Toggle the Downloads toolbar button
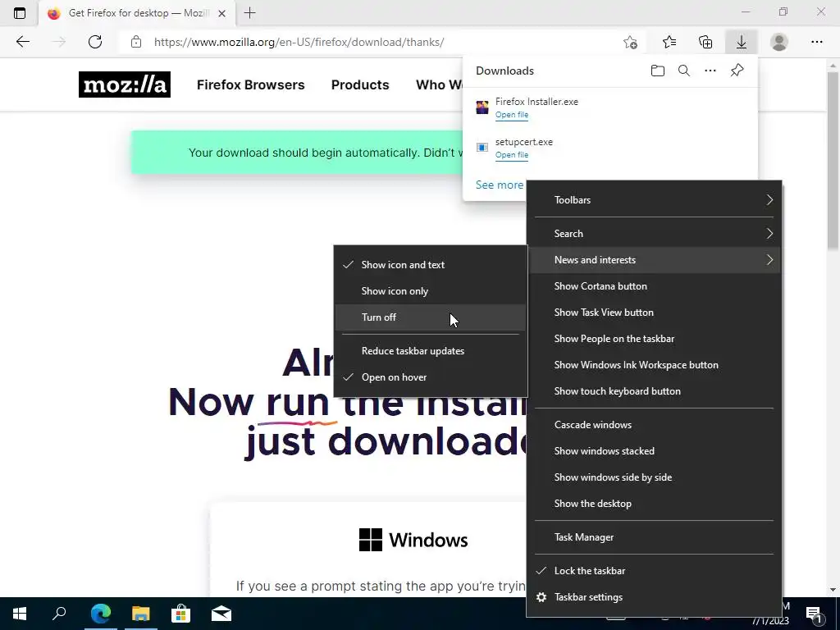 tap(742, 42)
